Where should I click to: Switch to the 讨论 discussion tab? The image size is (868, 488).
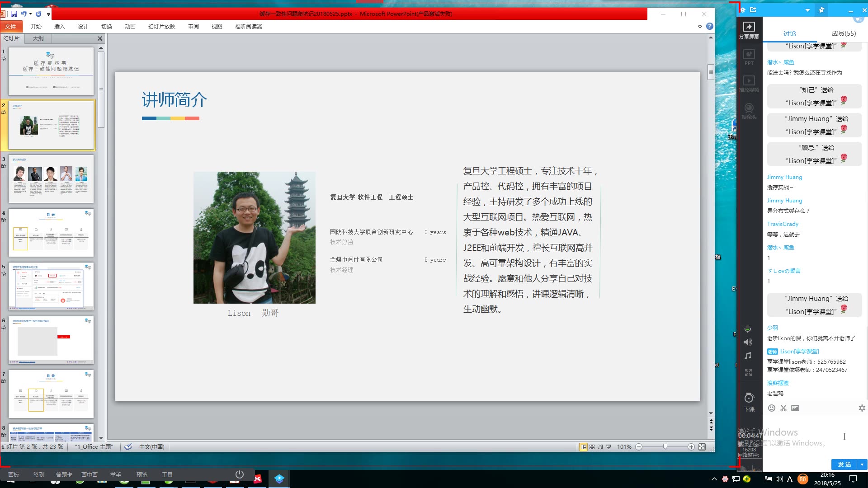[790, 33]
